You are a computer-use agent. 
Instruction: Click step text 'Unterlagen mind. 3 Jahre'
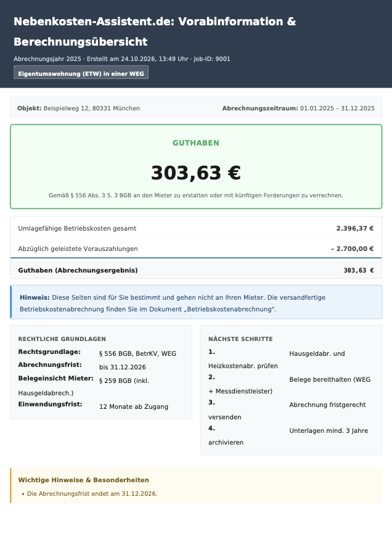coord(329,431)
